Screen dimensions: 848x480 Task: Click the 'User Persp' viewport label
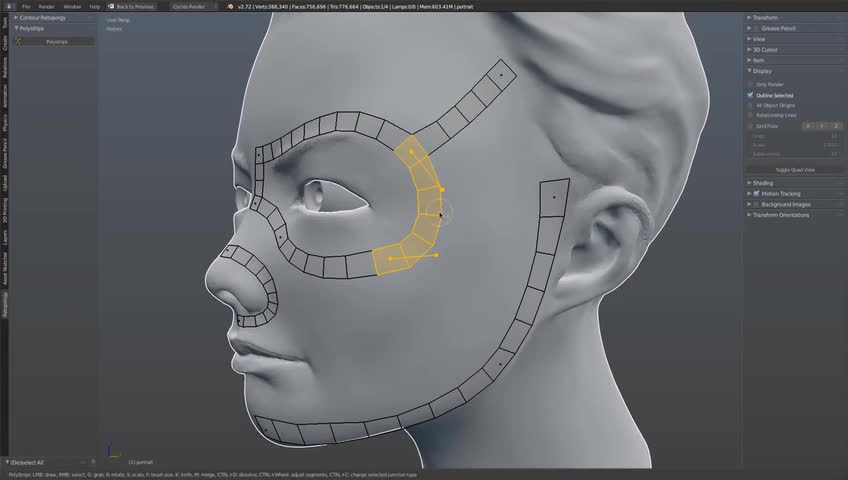(x=118, y=20)
